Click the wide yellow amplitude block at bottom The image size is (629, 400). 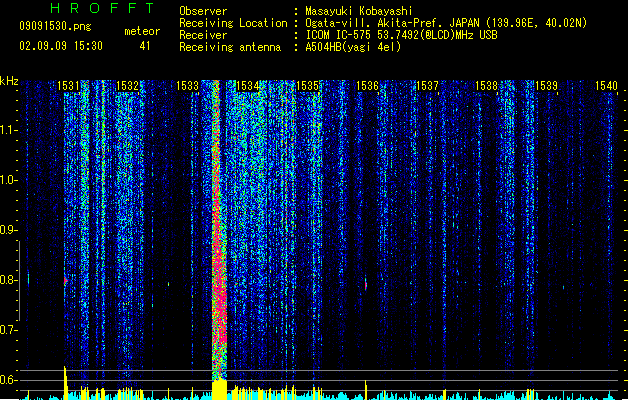tap(219, 389)
